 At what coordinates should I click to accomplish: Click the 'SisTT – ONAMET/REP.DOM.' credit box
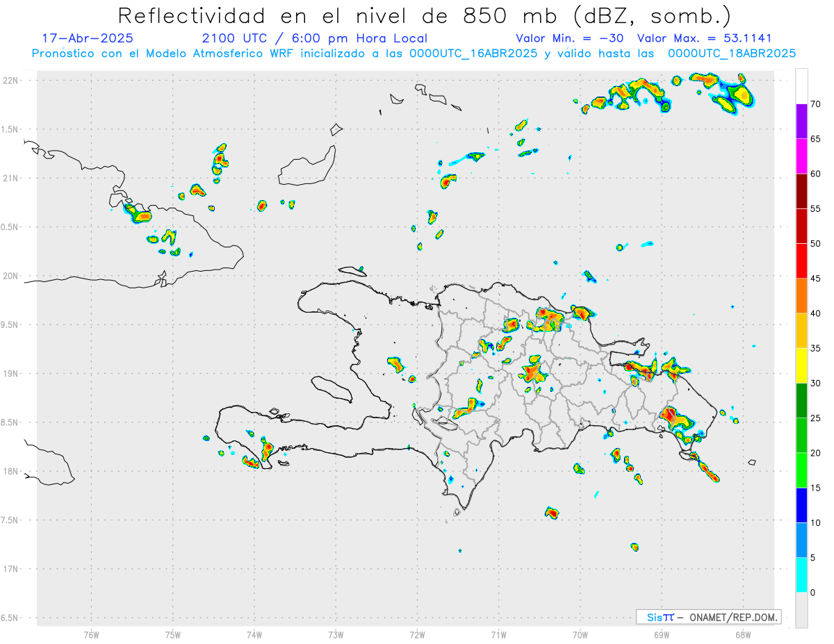point(708,617)
